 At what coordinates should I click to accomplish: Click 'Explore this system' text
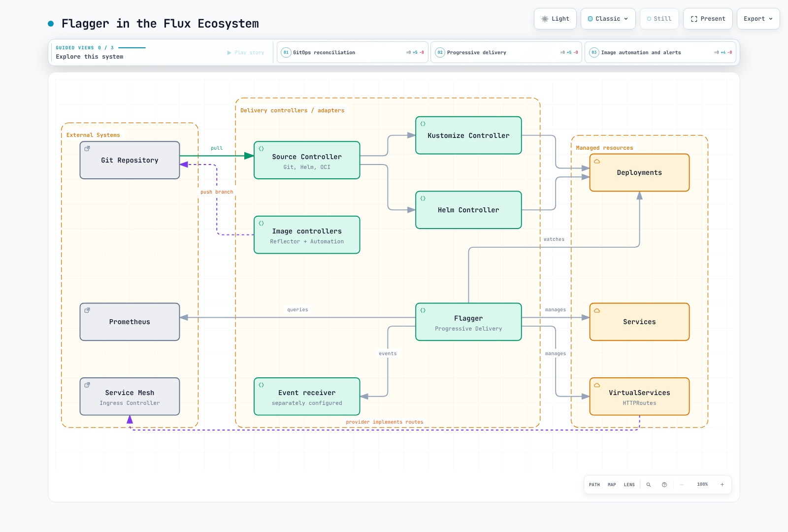pyautogui.click(x=90, y=57)
